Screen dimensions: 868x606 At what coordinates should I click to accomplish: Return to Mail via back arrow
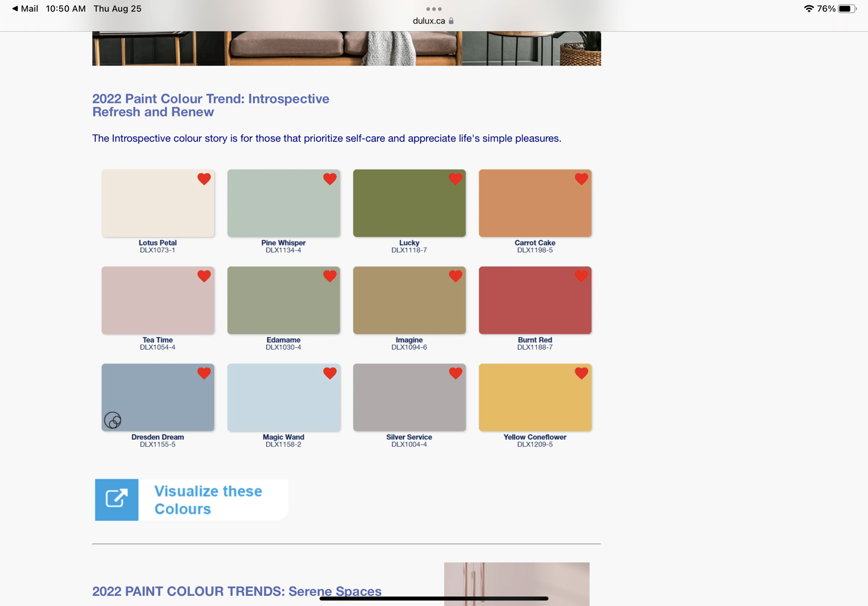[x=25, y=8]
